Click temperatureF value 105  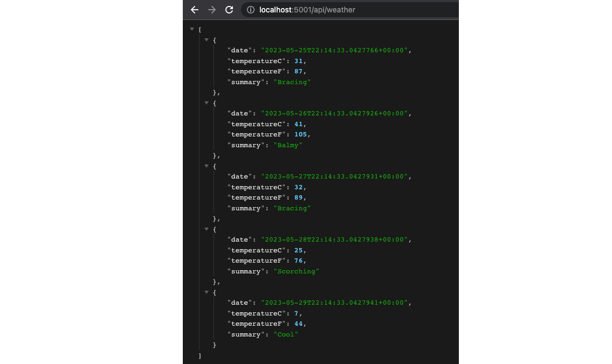tap(300, 135)
